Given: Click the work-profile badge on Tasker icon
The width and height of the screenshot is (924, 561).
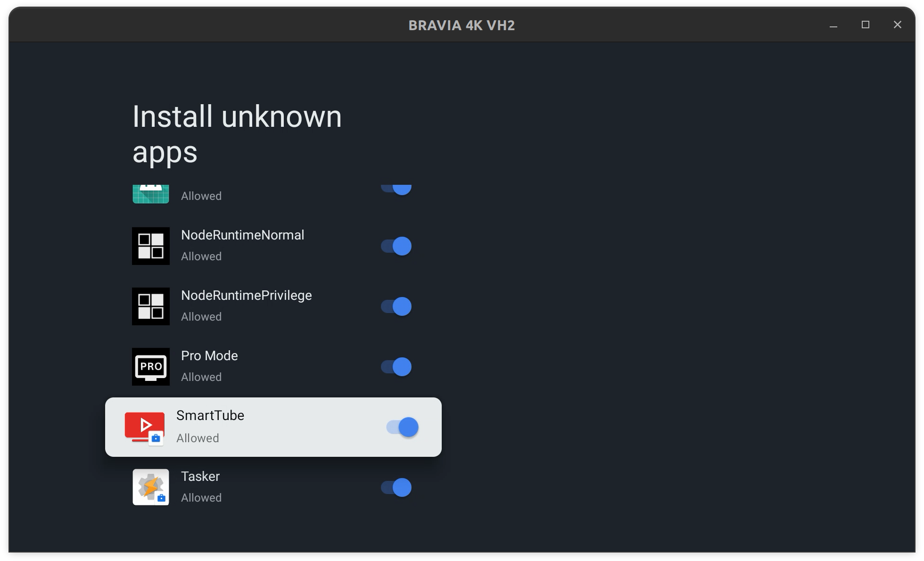Looking at the screenshot, I should (x=161, y=498).
